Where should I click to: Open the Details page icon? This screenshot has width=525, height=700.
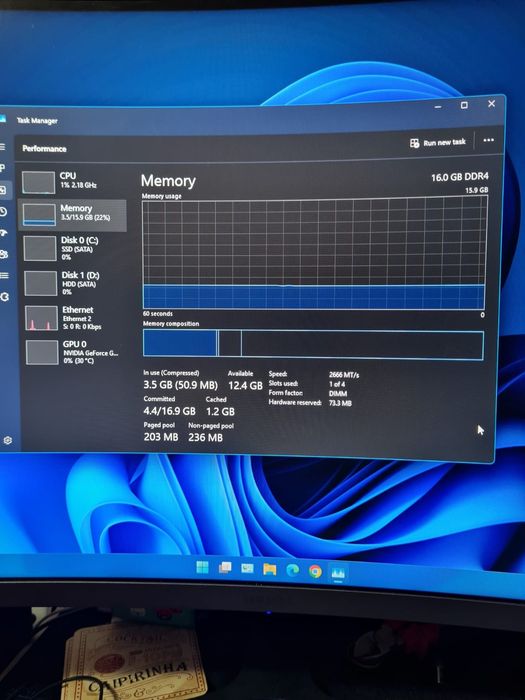pyautogui.click(x=4, y=275)
